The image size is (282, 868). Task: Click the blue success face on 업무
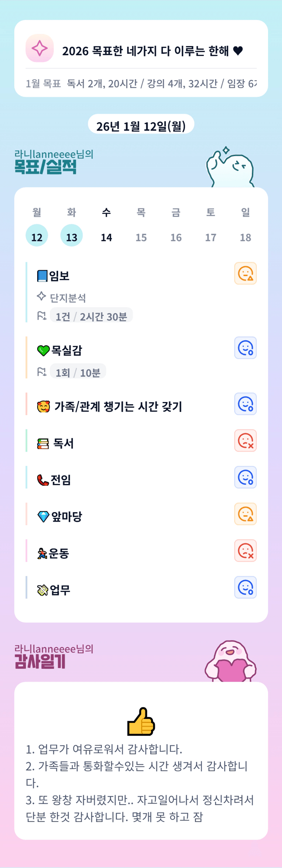pos(245,587)
